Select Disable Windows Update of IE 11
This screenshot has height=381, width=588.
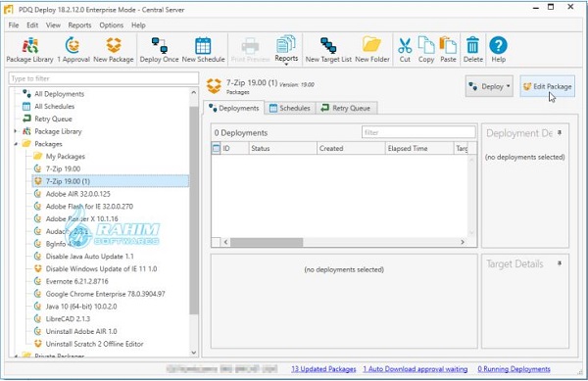101,268
